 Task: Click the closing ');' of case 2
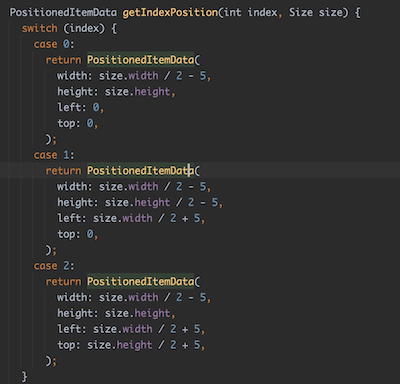(x=51, y=361)
